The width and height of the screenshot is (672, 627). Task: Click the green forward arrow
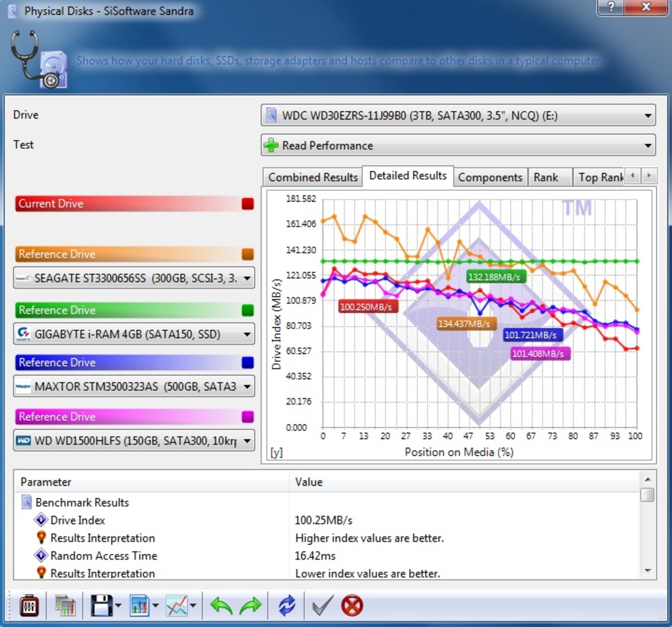251,606
